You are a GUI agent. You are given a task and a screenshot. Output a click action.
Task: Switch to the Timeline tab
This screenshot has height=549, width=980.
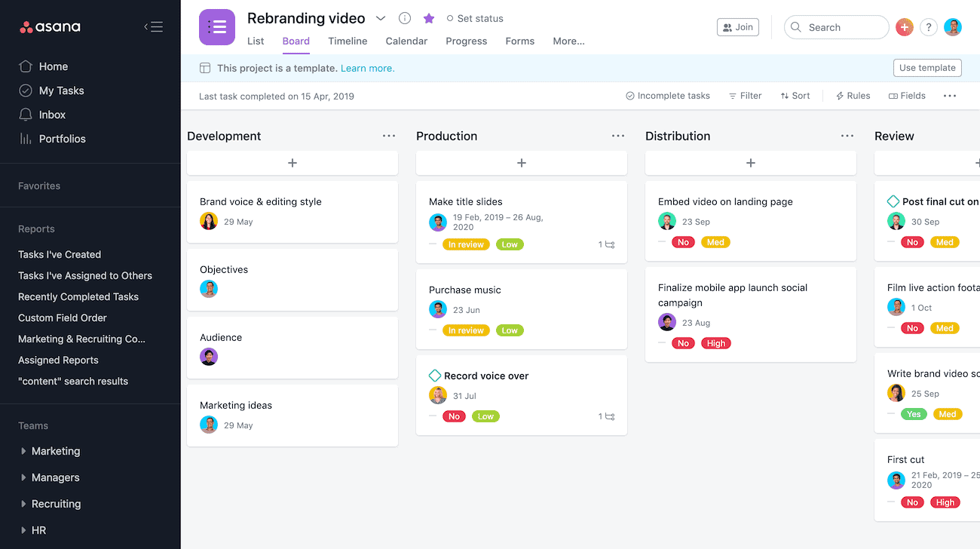coord(348,41)
